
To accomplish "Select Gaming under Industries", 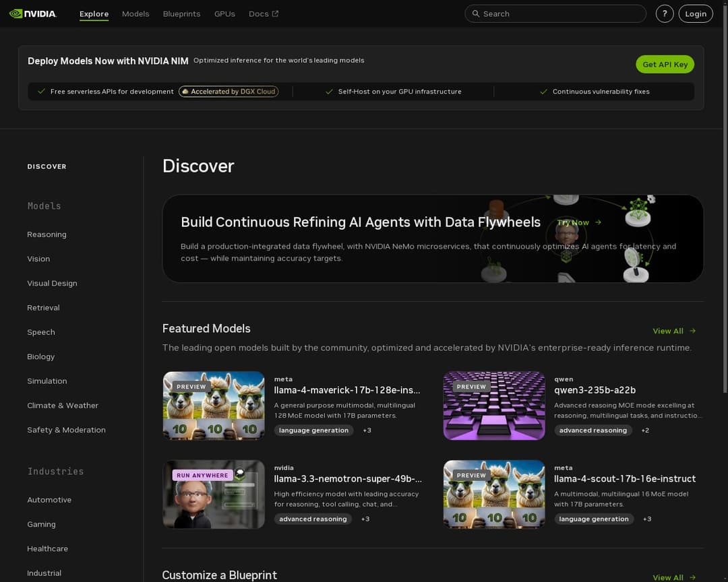I will (41, 525).
